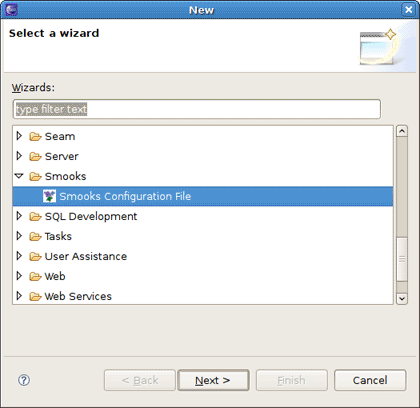The height and width of the screenshot is (408, 420).
Task: Click the Smooks Configuration File flower icon
Action: pos(49,196)
